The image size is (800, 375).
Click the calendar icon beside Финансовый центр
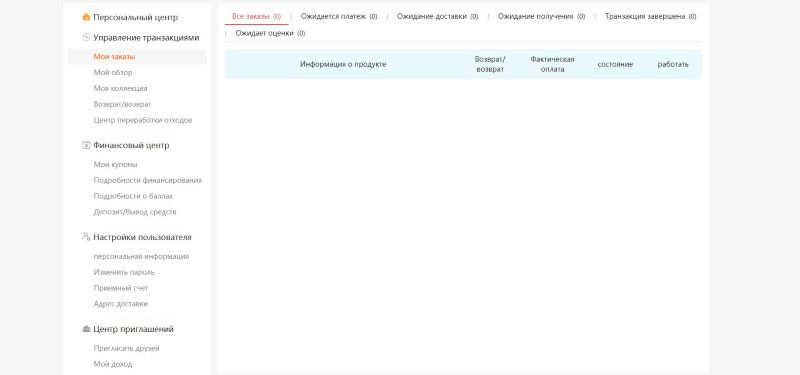86,145
